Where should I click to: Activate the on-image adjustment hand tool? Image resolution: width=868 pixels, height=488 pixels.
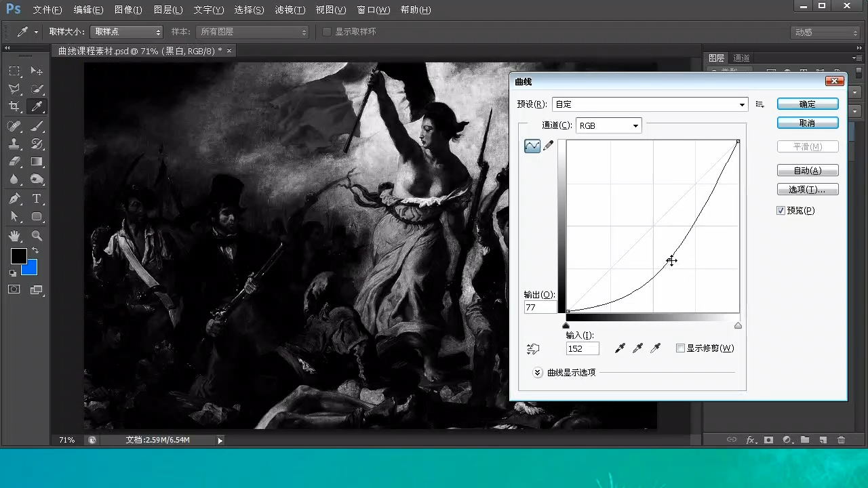(533, 348)
